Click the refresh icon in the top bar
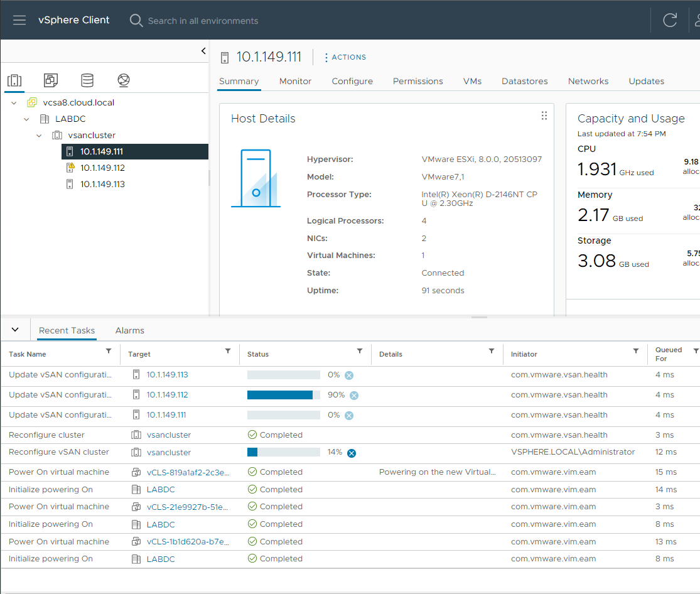Image resolution: width=700 pixels, height=594 pixels. coord(669,20)
